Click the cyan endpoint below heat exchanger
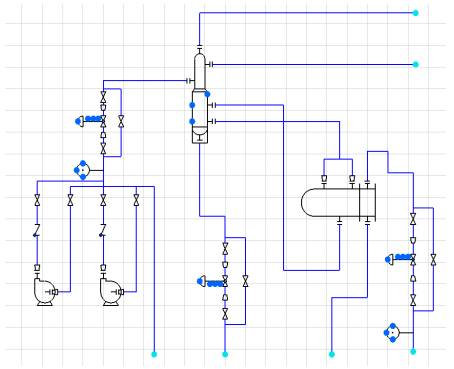 click(332, 354)
